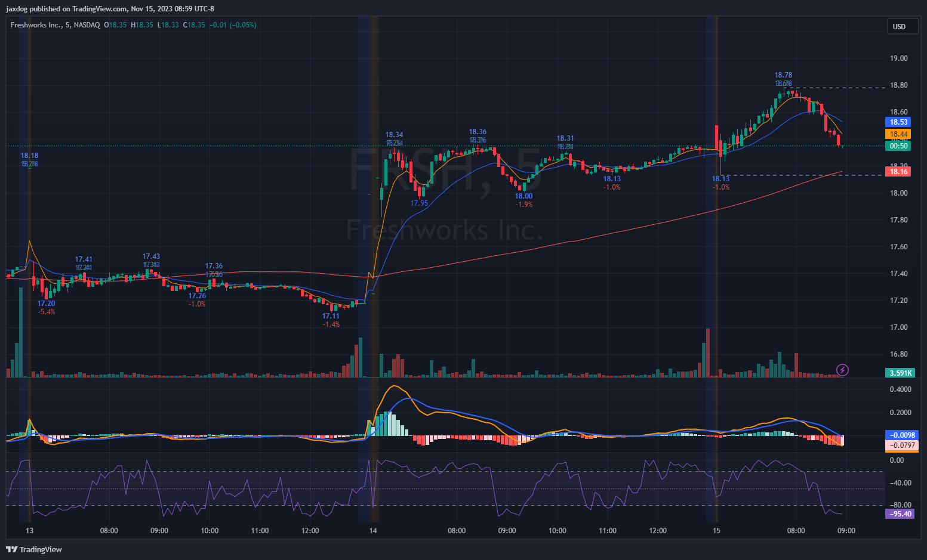
Task: Click the 17.41 swing high annotation
Action: coord(84,259)
